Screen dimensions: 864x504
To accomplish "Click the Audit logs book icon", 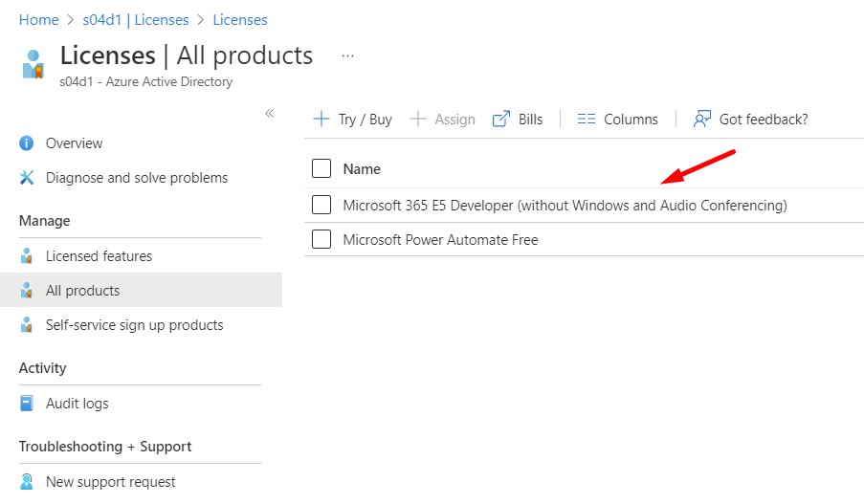I will 27,404.
